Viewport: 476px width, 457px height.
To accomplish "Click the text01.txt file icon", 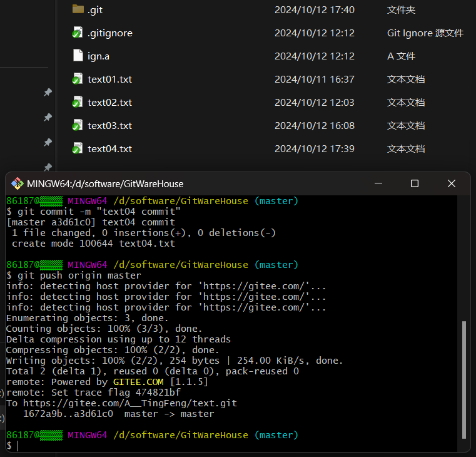I will [78, 79].
